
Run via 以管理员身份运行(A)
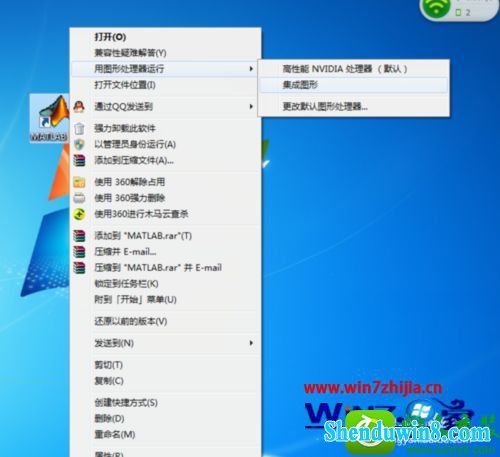[x=165, y=144]
